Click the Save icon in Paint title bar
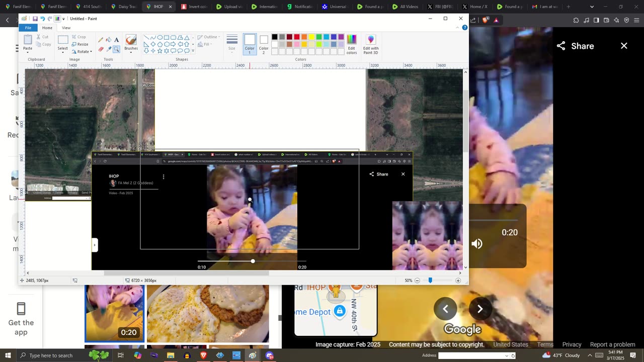The height and width of the screenshot is (362, 644). [x=35, y=19]
